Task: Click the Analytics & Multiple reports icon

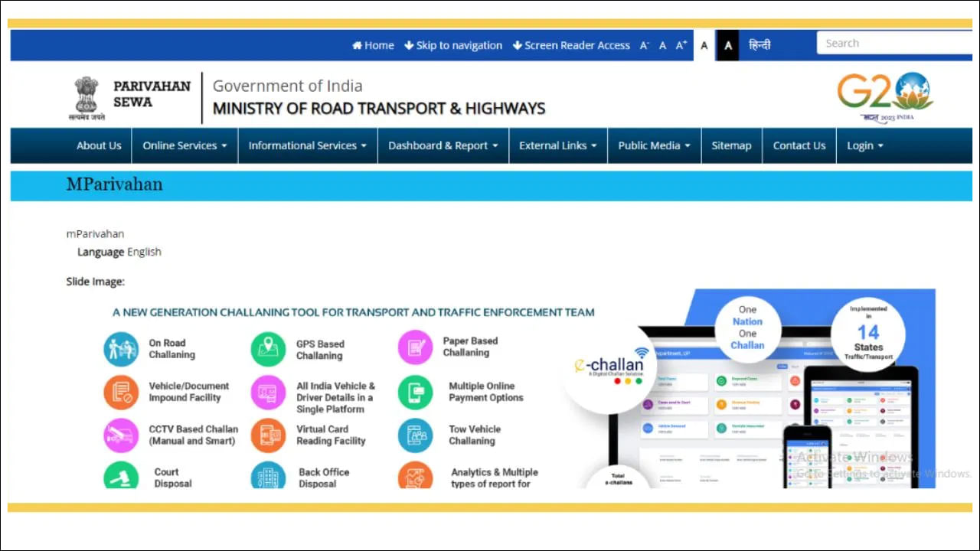Action: [x=416, y=475]
